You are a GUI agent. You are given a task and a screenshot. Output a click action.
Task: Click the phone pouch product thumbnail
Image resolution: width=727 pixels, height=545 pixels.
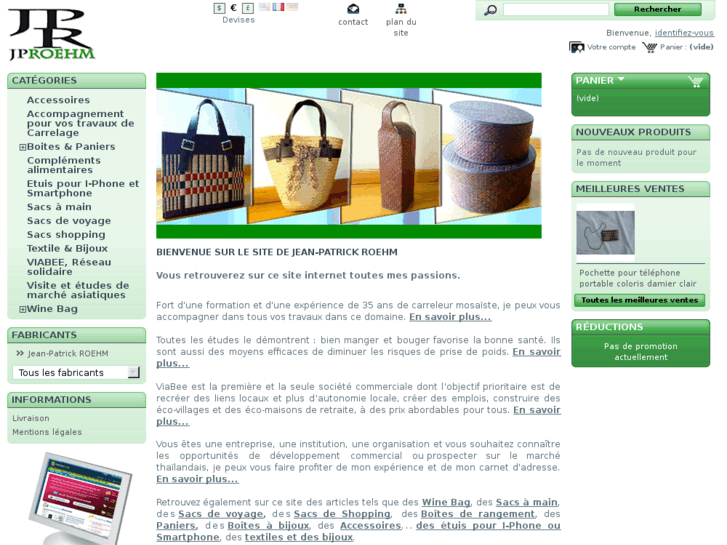click(x=606, y=233)
